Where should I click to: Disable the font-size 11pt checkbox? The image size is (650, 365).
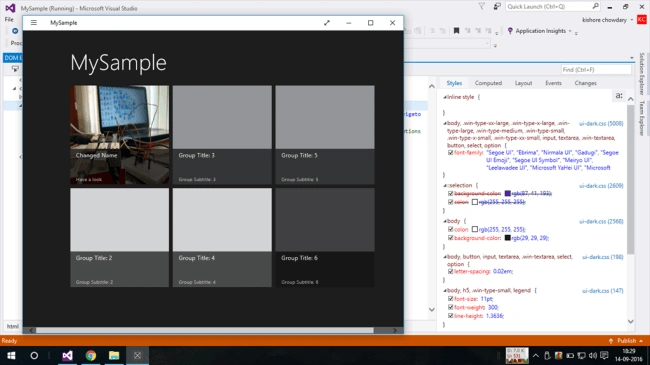[451, 299]
